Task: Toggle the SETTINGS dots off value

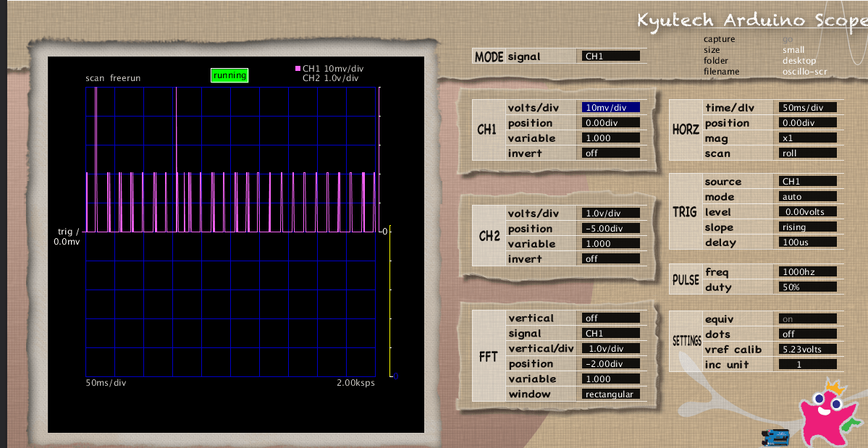Action: click(808, 334)
